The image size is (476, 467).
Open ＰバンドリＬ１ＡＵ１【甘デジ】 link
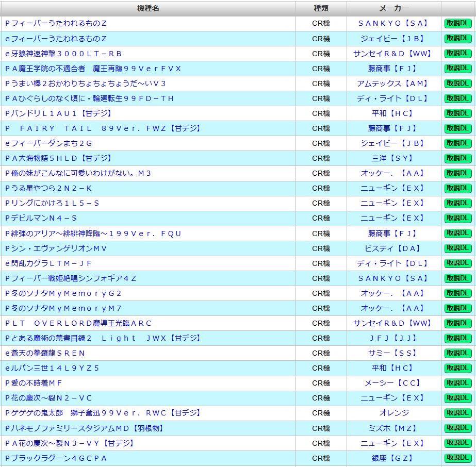(59, 113)
